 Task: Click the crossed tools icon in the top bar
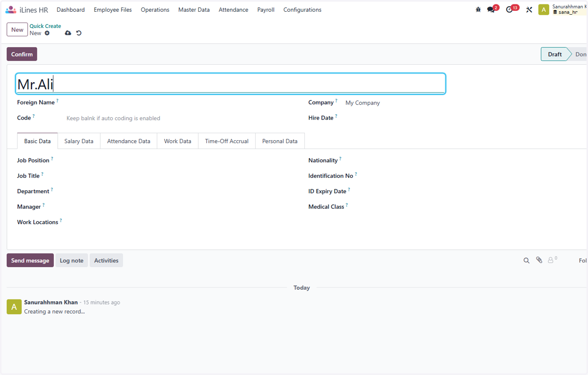pyautogui.click(x=529, y=10)
